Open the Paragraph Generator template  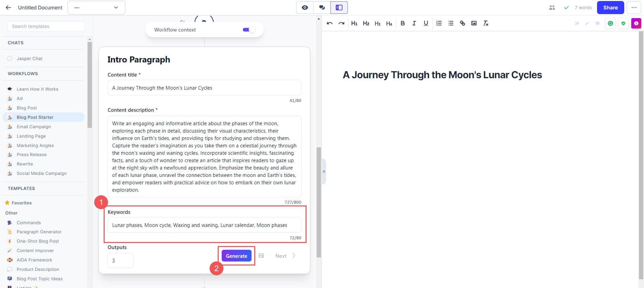click(x=39, y=232)
